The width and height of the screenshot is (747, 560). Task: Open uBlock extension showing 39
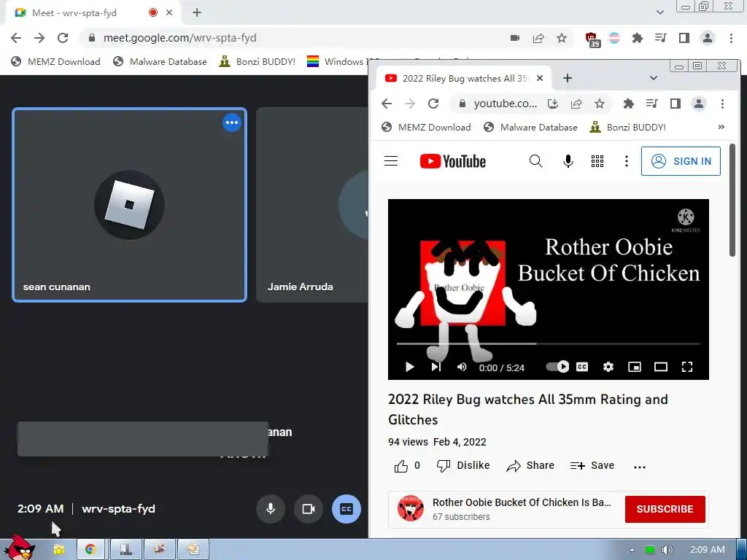592,39
